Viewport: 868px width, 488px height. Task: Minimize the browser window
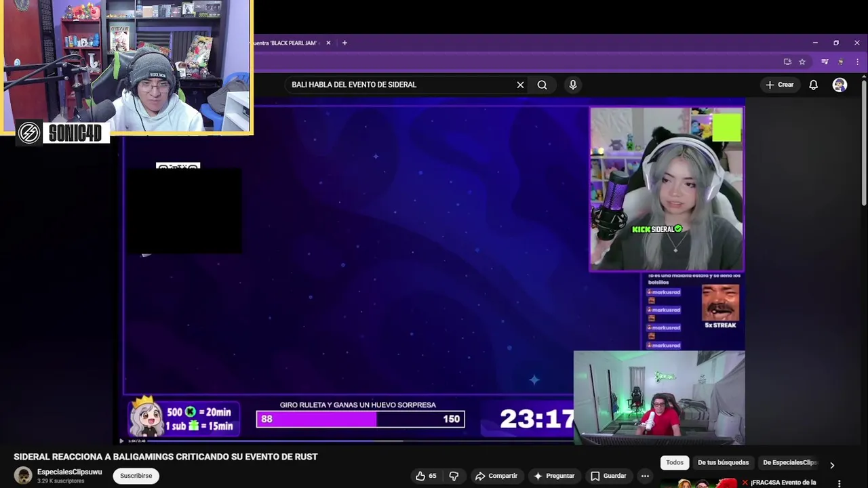click(815, 43)
